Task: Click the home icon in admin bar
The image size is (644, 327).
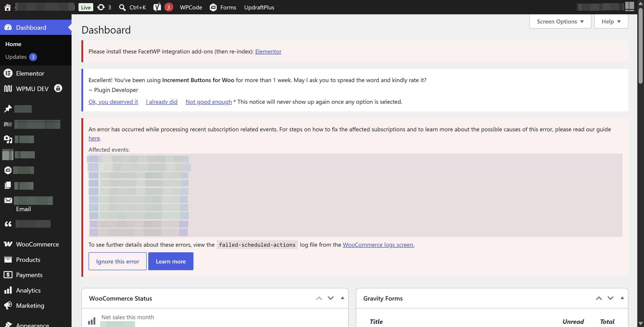Action: pyautogui.click(x=8, y=7)
